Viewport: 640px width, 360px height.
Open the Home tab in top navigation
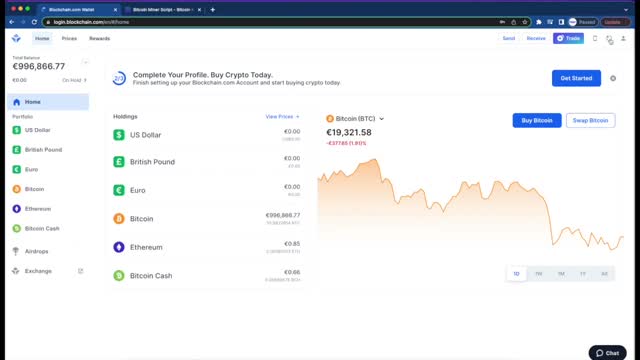pos(42,38)
